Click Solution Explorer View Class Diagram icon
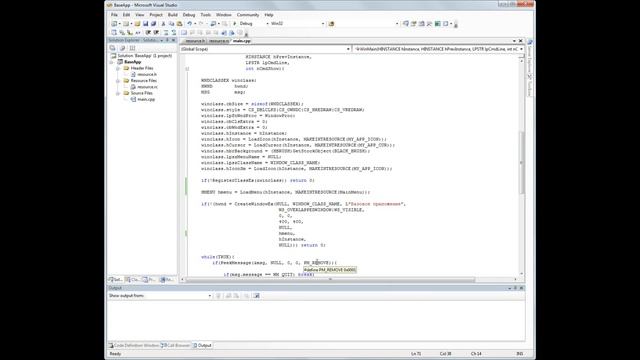The image size is (640, 360). (132, 48)
